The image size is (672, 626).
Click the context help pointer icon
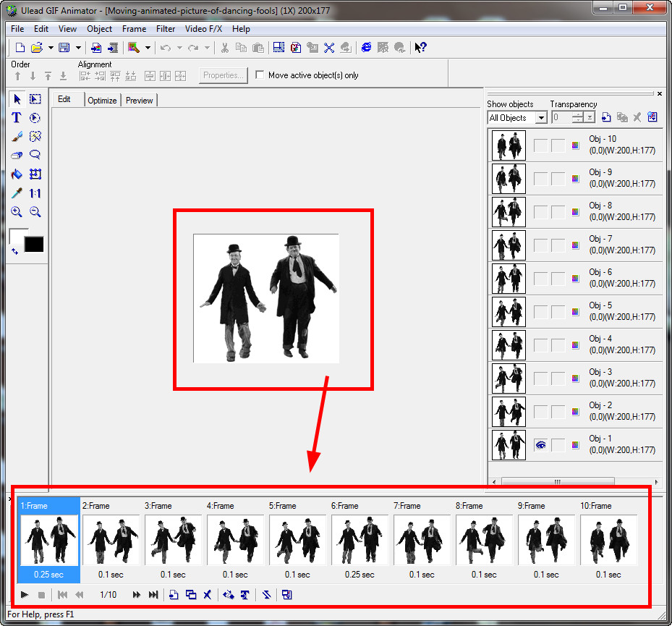(x=420, y=48)
